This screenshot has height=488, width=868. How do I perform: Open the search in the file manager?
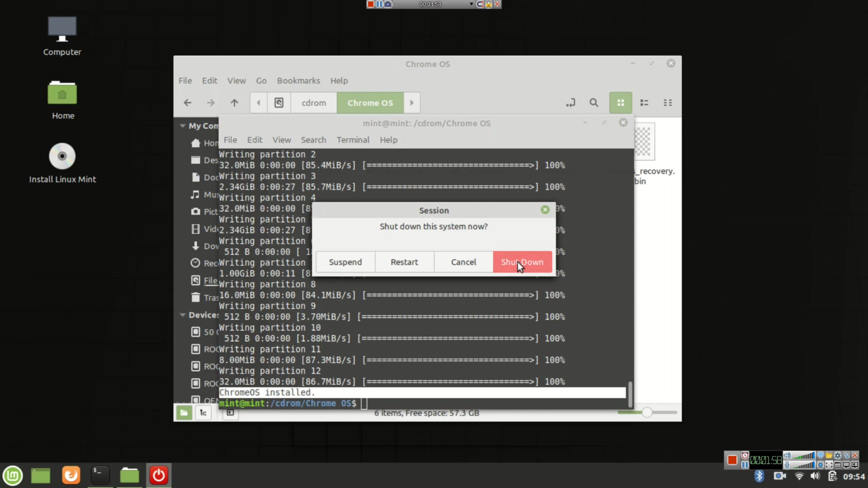point(593,103)
